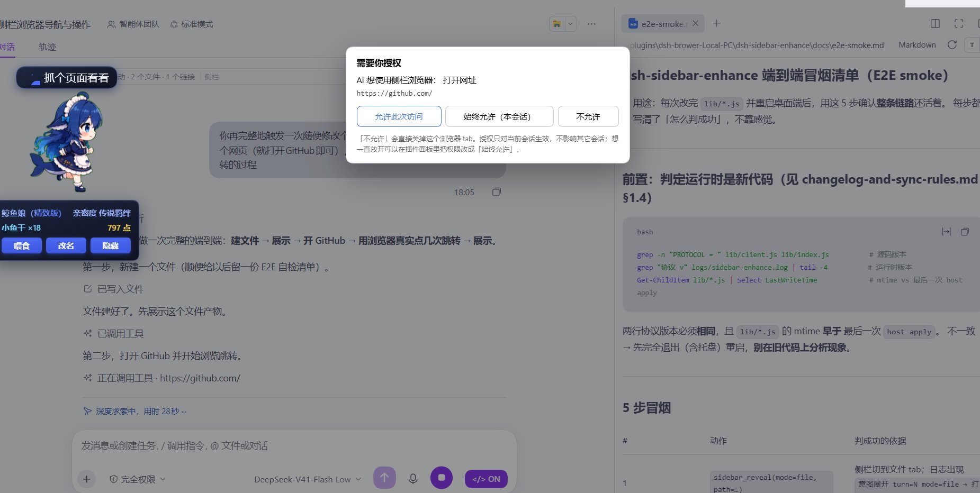
Task: Choose 始终允许 (本会话) in the permission dialog
Action: 499,116
